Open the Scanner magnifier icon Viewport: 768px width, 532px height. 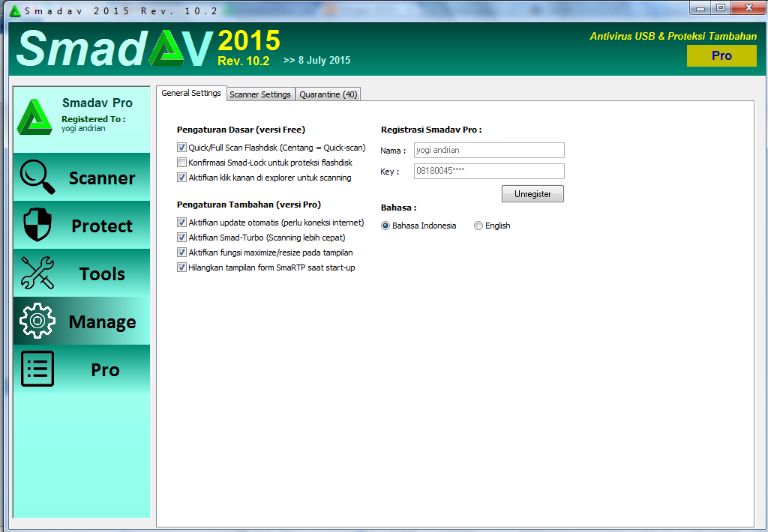(37, 177)
